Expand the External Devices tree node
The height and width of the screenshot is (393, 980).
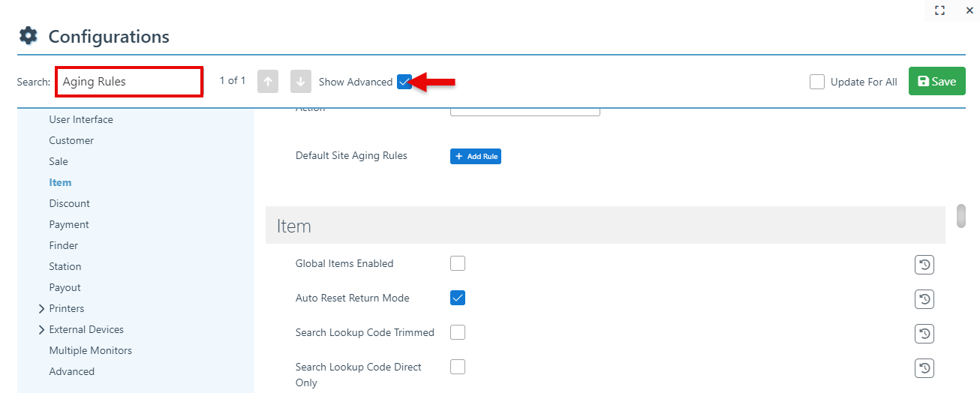41,329
